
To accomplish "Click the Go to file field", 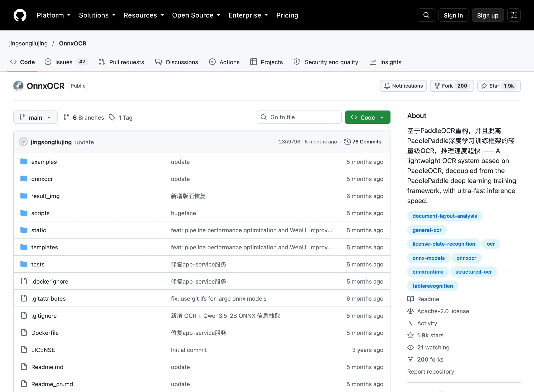I will click(x=299, y=117).
